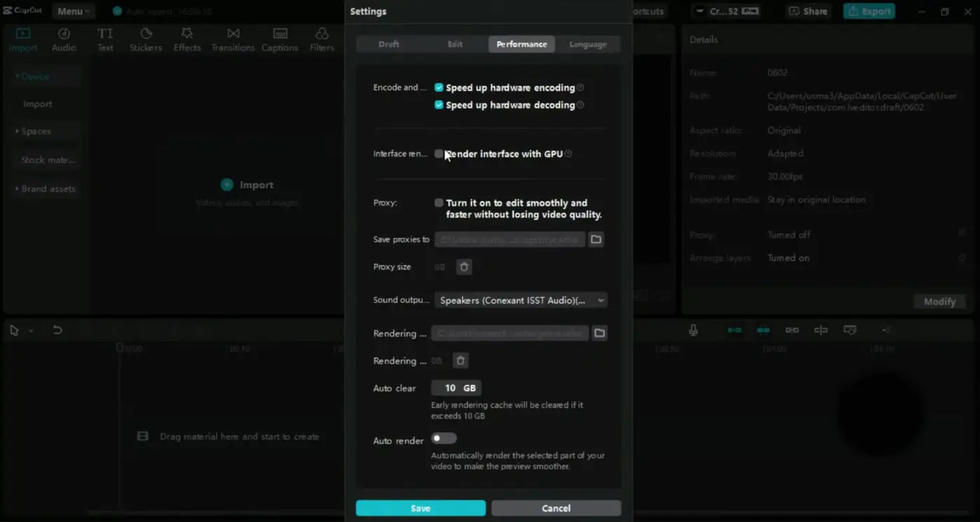Open the Effects panel

click(187, 38)
